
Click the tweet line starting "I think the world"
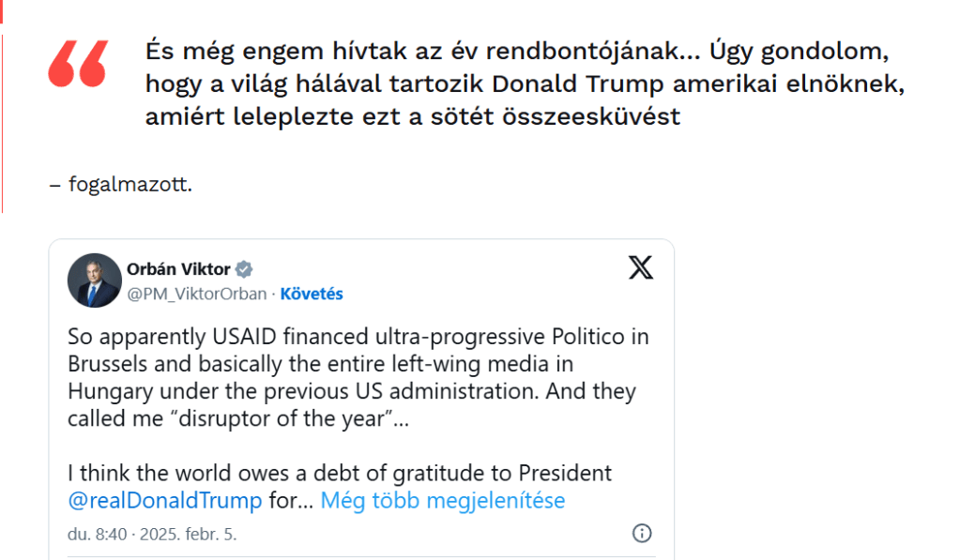click(x=339, y=473)
